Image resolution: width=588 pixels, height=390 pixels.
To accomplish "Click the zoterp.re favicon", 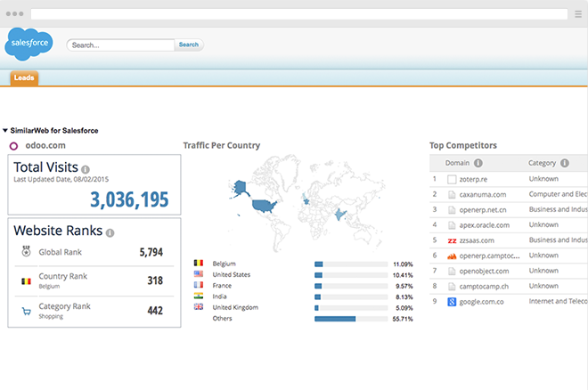I will pyautogui.click(x=452, y=180).
